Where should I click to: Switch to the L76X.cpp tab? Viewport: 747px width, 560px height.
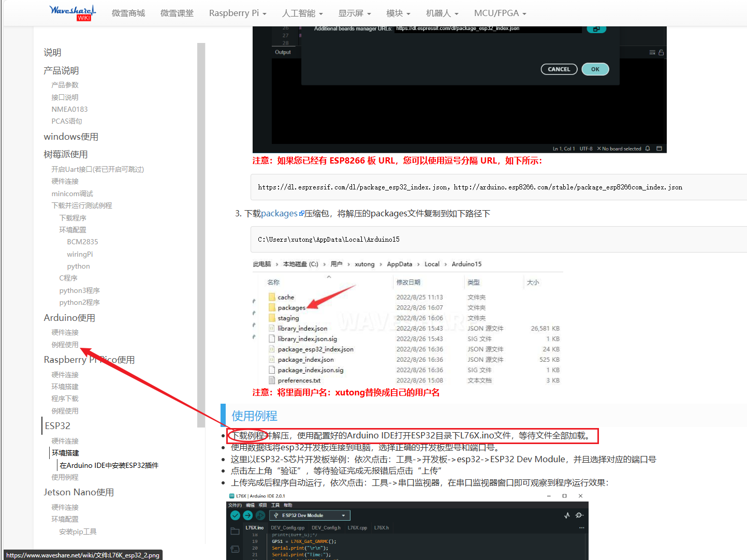click(357, 528)
